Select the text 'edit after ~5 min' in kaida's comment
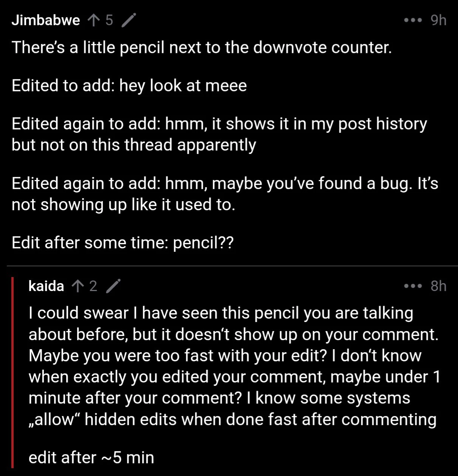 [x=91, y=457]
